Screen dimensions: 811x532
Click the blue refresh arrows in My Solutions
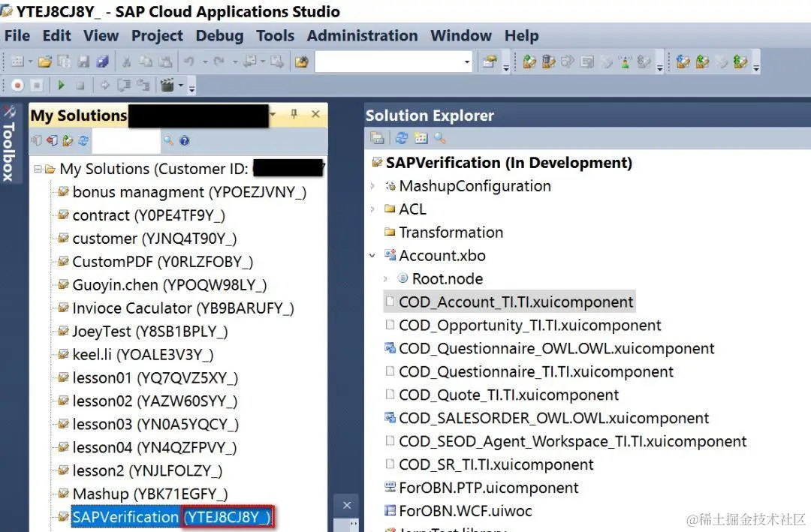click(x=83, y=140)
